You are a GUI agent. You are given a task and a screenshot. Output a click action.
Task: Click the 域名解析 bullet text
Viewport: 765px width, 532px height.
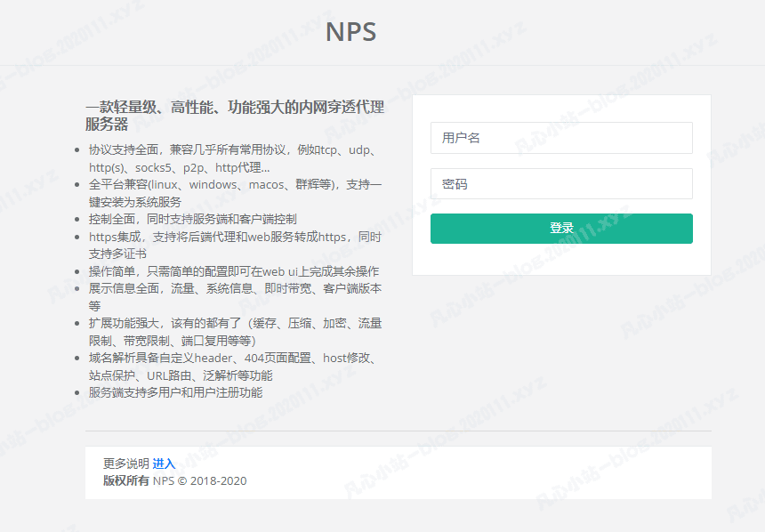coord(233,367)
